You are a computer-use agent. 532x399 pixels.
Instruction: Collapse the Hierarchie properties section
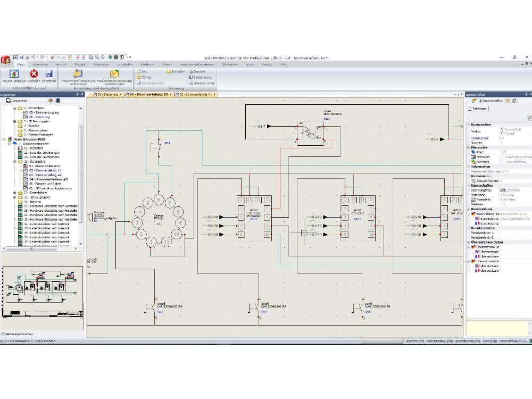coord(469,147)
